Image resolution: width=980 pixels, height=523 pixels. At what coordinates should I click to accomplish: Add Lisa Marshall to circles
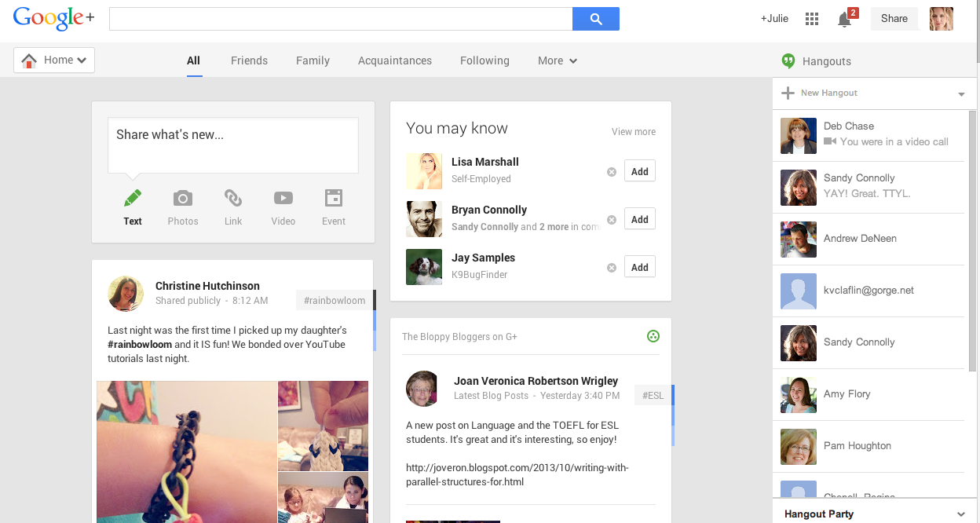tap(640, 171)
